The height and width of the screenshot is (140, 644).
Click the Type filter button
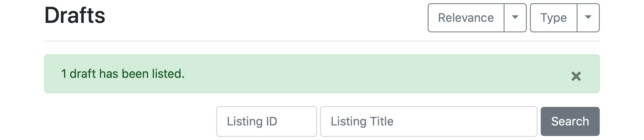coord(553,18)
